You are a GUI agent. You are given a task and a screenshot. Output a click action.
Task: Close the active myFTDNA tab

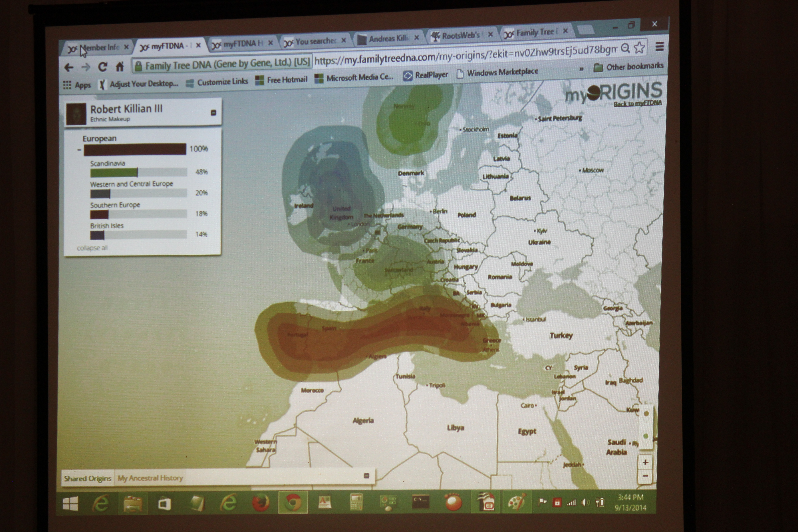pos(198,45)
